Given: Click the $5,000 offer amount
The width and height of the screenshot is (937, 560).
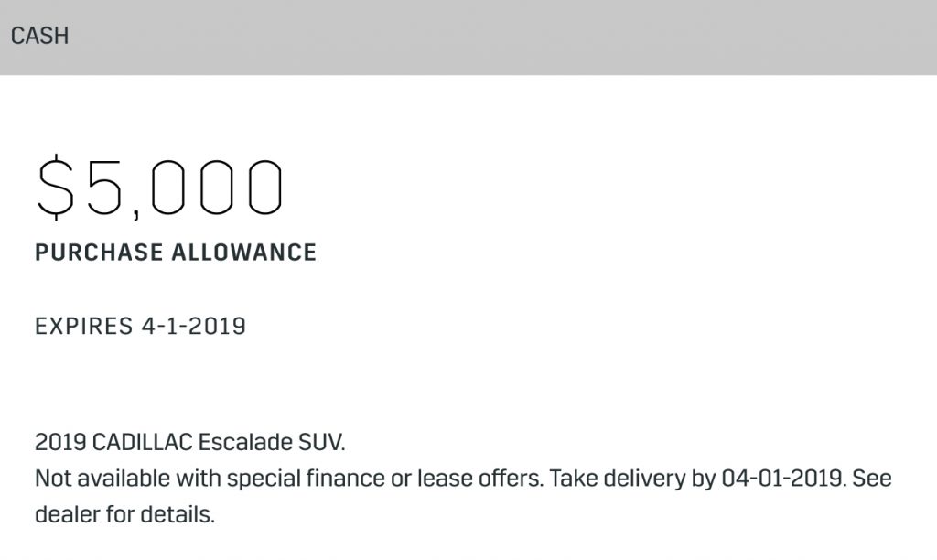Looking at the screenshot, I should tap(159, 187).
